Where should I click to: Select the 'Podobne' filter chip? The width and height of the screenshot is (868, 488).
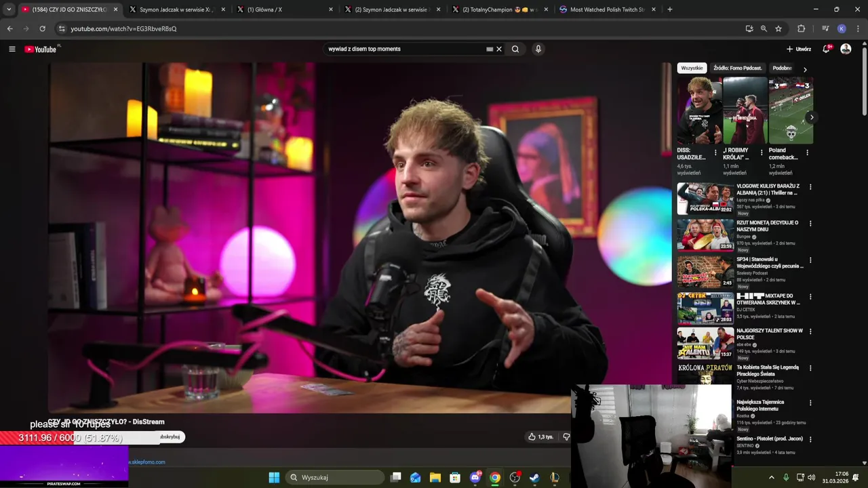(782, 68)
